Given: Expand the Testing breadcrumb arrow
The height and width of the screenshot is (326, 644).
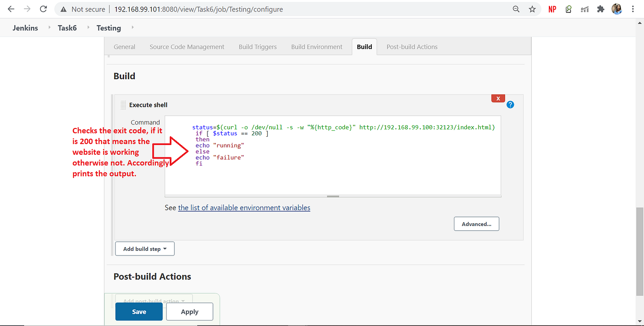Looking at the screenshot, I should pos(132,28).
